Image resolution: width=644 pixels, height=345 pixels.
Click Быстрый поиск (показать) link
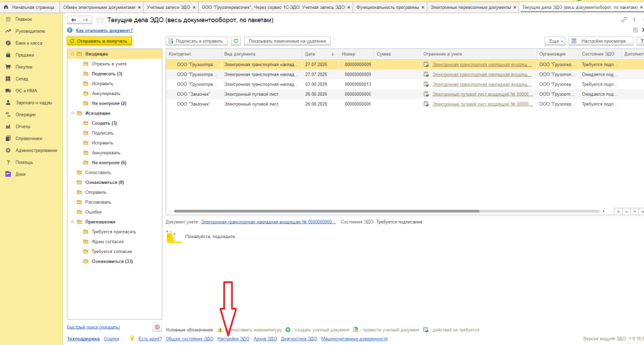coord(93,327)
